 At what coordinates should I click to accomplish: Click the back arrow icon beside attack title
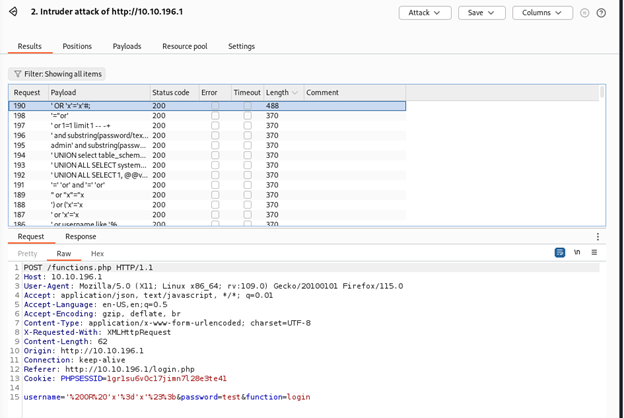click(13, 12)
